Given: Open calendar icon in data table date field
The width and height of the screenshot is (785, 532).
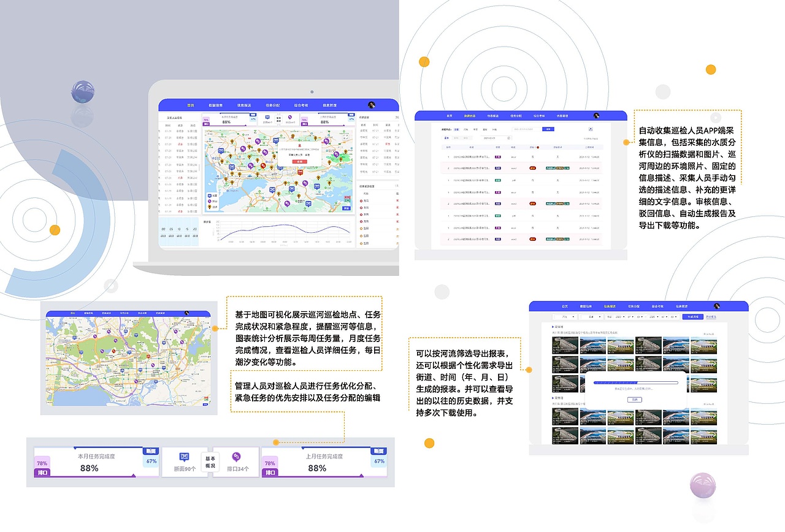Looking at the screenshot, I should tap(509, 138).
